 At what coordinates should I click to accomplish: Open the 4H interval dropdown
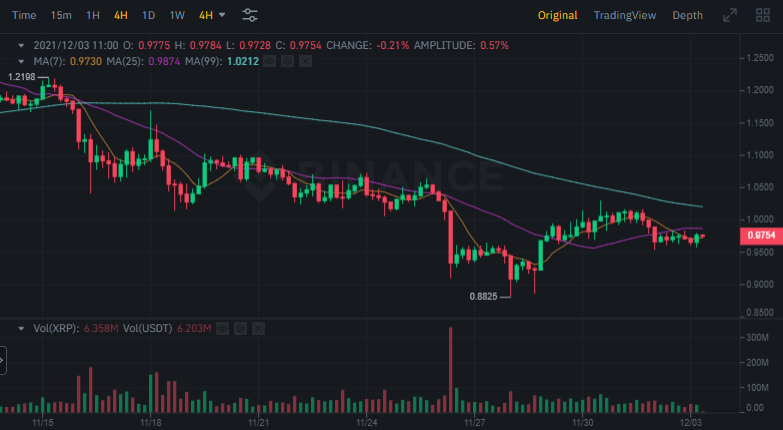pyautogui.click(x=212, y=15)
